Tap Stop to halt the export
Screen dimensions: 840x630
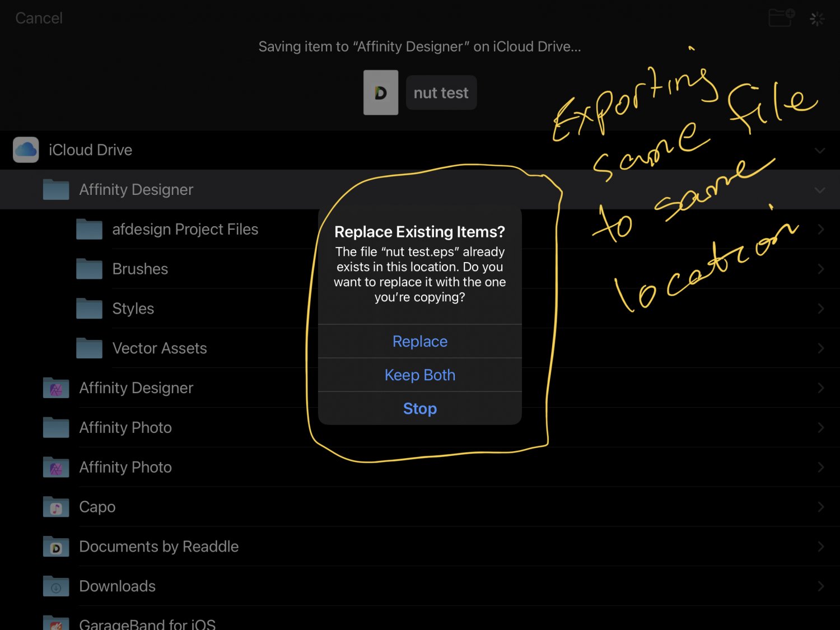[419, 408]
